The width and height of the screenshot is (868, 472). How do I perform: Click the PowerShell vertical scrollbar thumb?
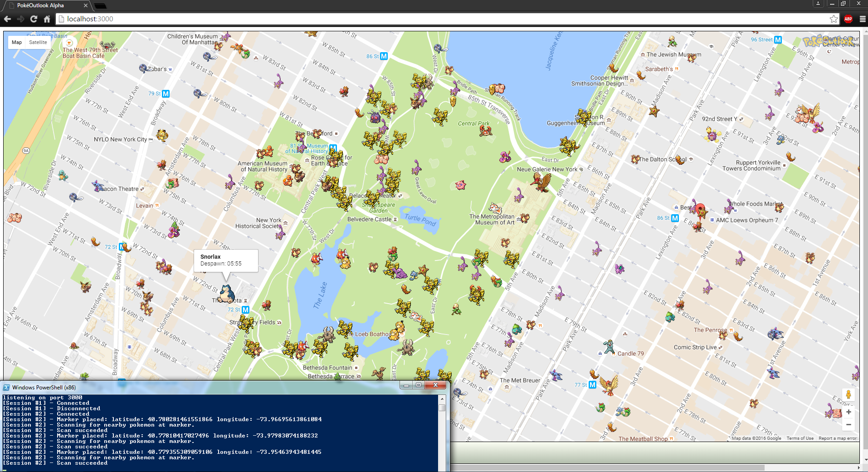point(442,408)
